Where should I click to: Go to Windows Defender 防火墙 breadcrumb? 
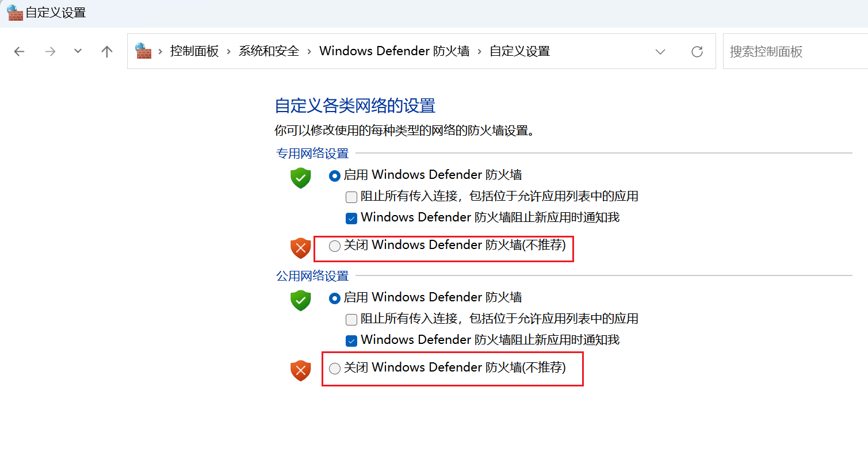tap(394, 51)
